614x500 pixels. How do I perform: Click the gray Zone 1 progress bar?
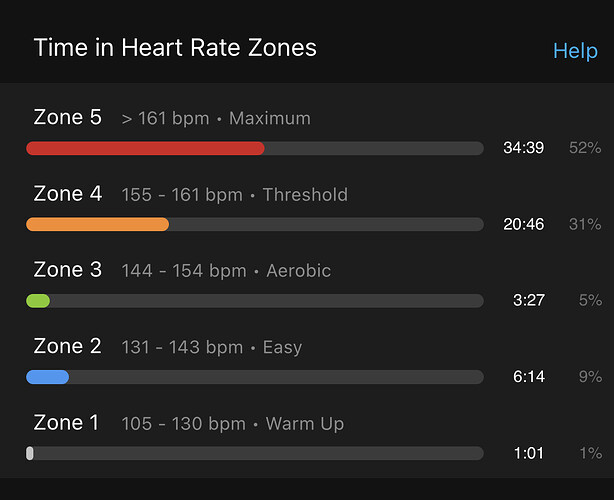[255, 453]
